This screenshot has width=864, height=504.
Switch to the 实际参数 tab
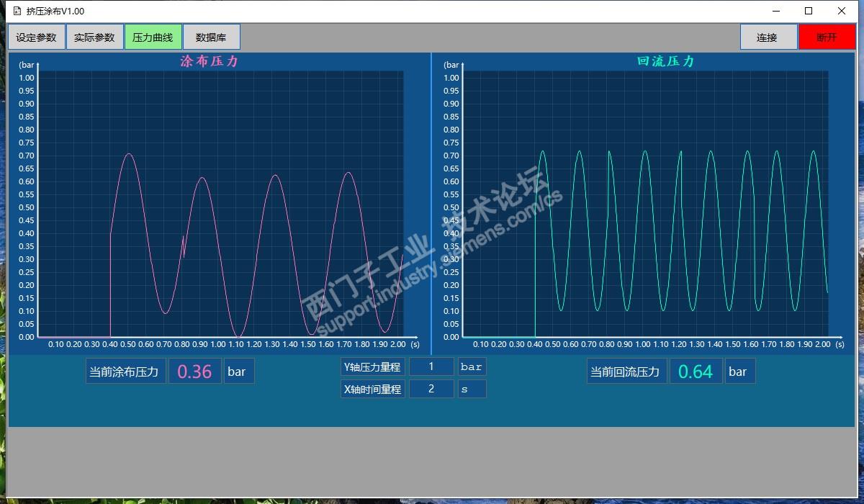pos(94,37)
